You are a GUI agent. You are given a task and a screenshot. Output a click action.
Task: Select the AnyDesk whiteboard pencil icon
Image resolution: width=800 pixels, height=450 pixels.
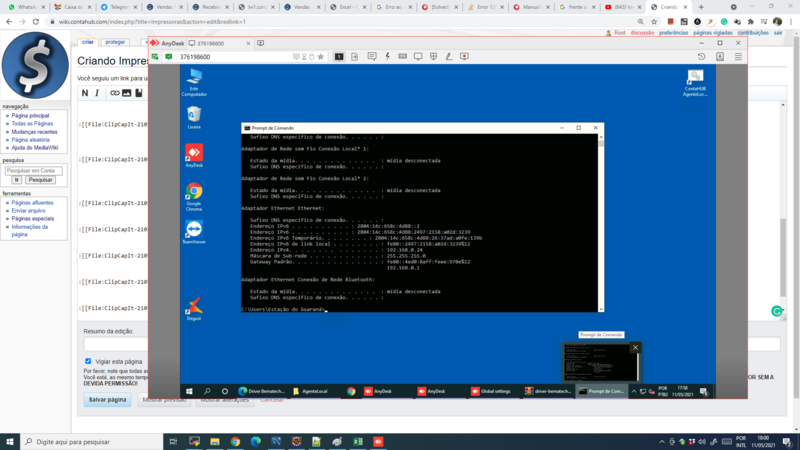coord(448,57)
